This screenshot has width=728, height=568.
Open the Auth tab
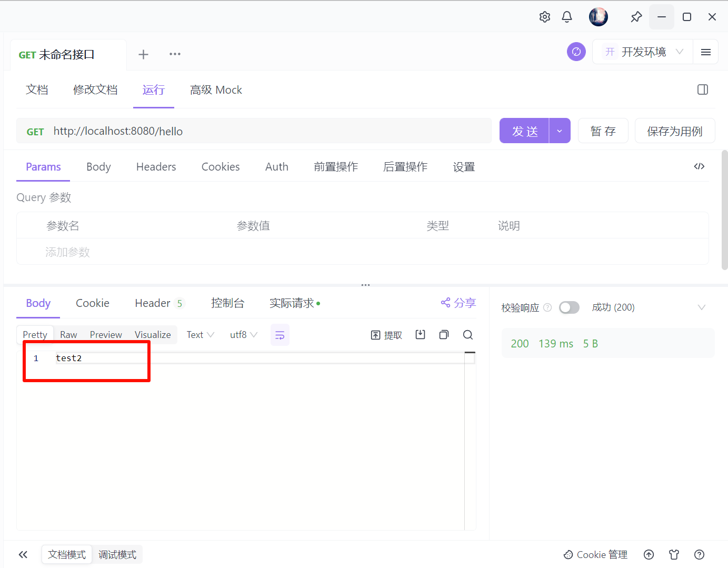click(277, 167)
